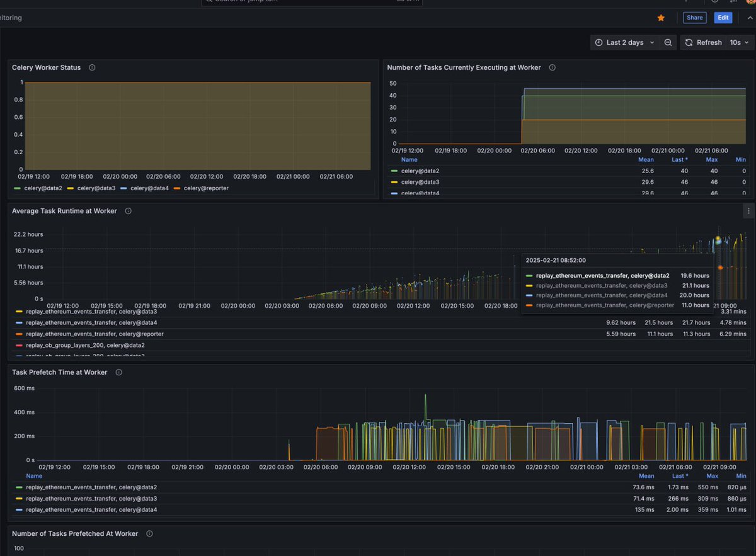Open the Last 2 days time picker
Image resolution: width=756 pixels, height=556 pixels.
point(625,43)
